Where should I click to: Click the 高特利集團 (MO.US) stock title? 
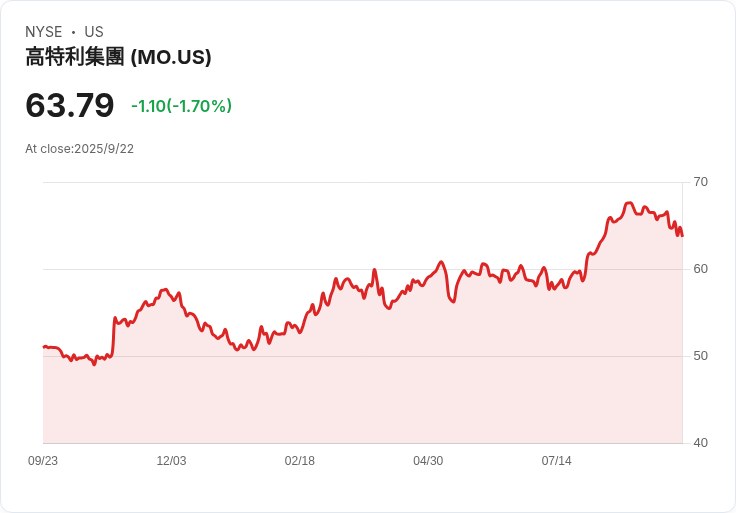(x=118, y=58)
